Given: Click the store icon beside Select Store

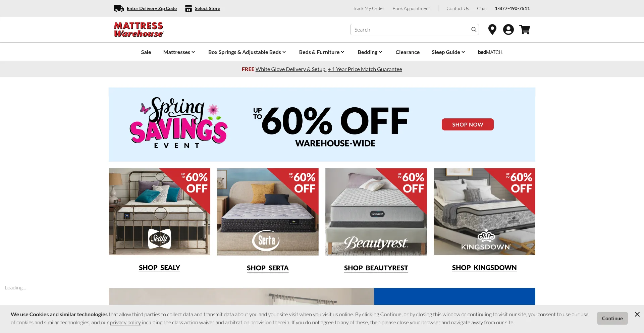Looking at the screenshot, I should pyautogui.click(x=189, y=8).
